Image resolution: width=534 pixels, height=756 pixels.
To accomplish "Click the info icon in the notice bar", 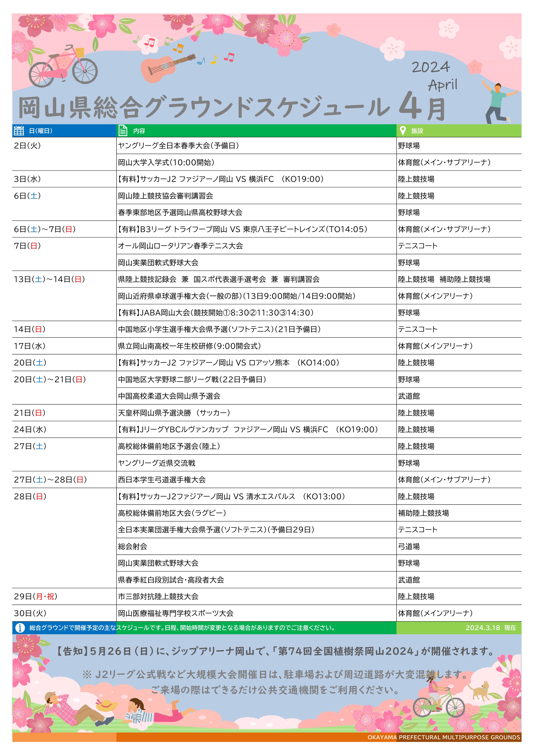I will (x=20, y=628).
